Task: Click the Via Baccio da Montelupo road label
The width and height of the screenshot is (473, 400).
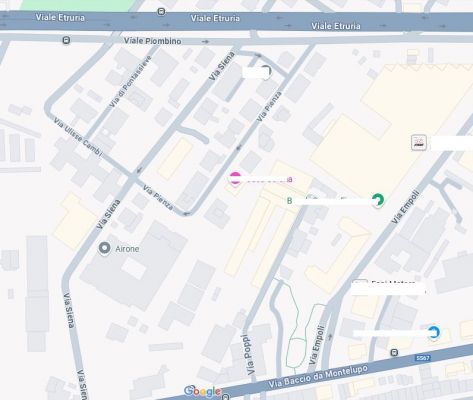Action: 318,377
